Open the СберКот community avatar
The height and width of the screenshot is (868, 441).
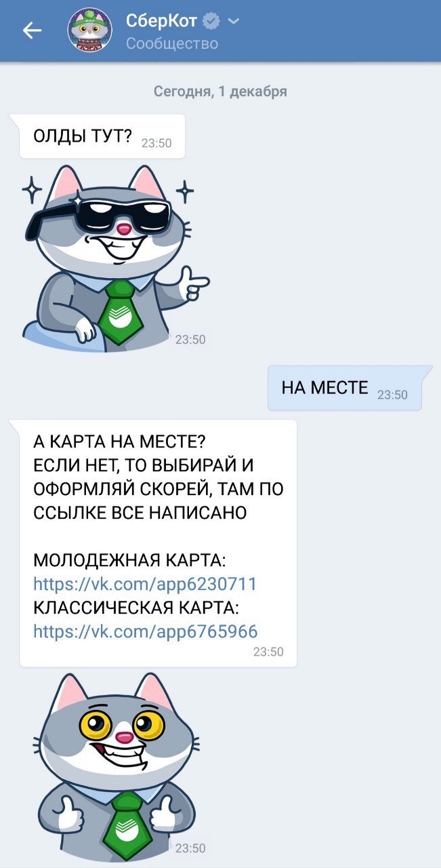pyautogui.click(x=90, y=30)
